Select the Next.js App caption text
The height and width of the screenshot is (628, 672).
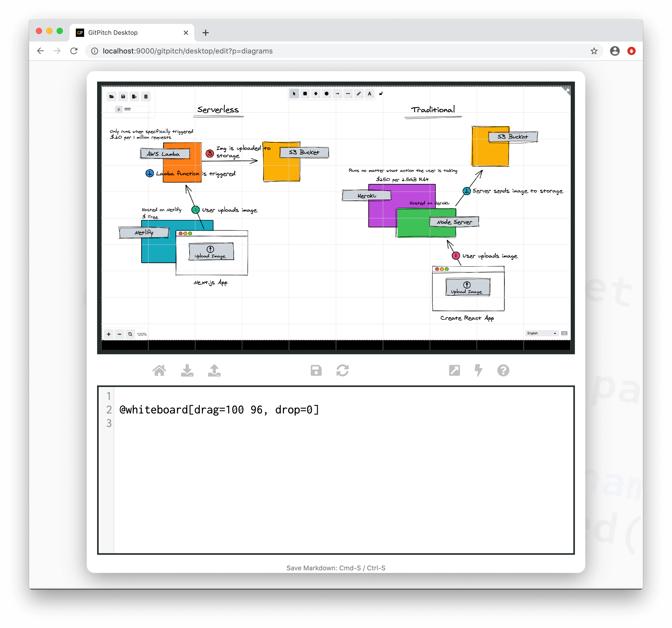click(211, 283)
